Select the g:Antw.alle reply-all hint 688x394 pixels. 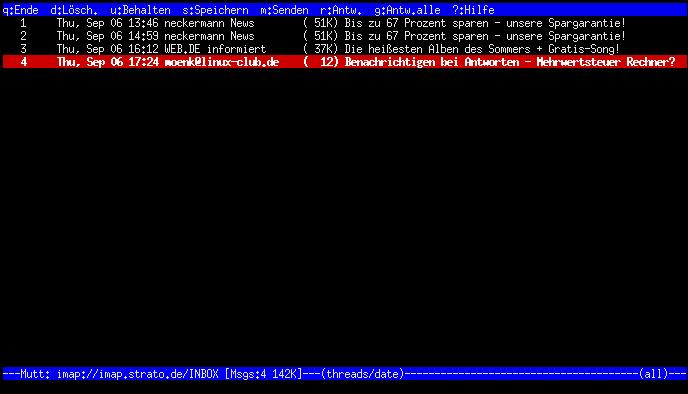click(408, 10)
